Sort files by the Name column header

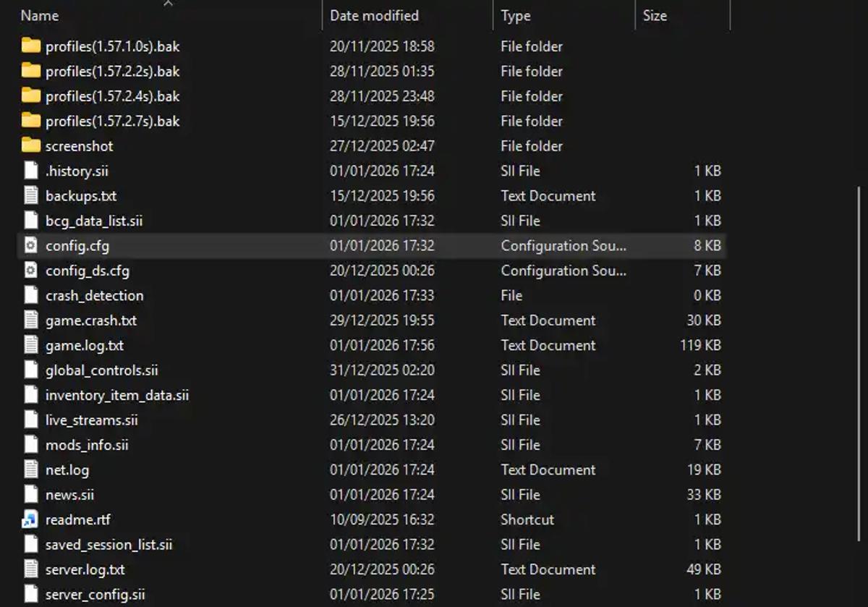tap(40, 15)
